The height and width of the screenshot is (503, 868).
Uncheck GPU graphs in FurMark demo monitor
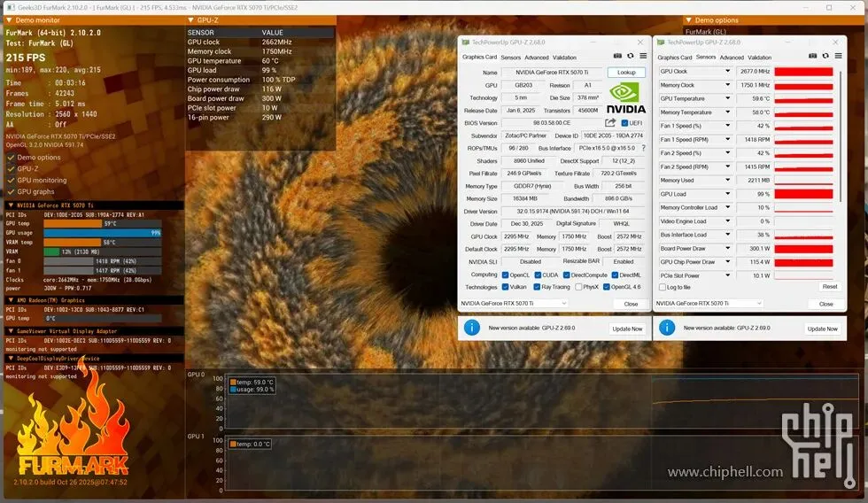point(11,191)
